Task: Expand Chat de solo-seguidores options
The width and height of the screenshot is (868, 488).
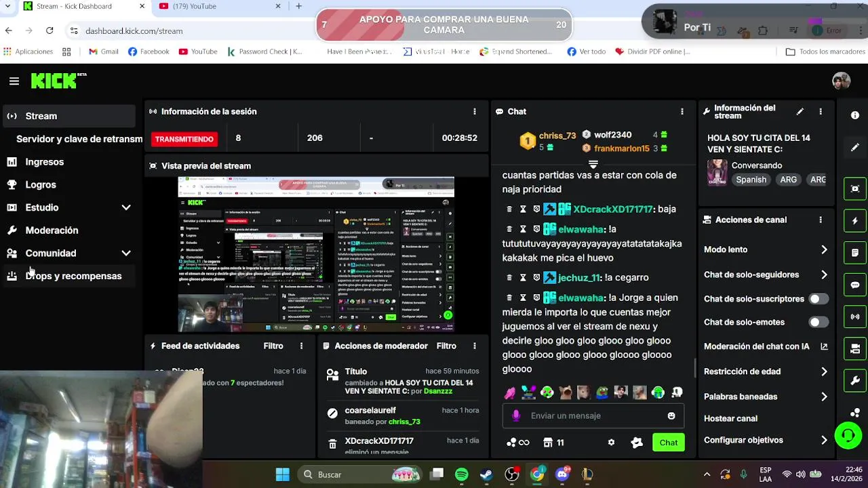Action: (824, 274)
